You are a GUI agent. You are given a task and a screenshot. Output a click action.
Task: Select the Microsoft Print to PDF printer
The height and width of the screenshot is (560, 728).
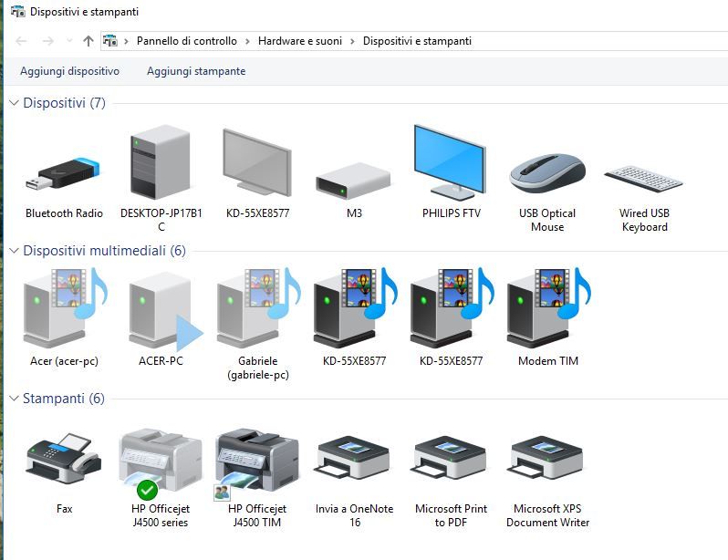pos(450,459)
